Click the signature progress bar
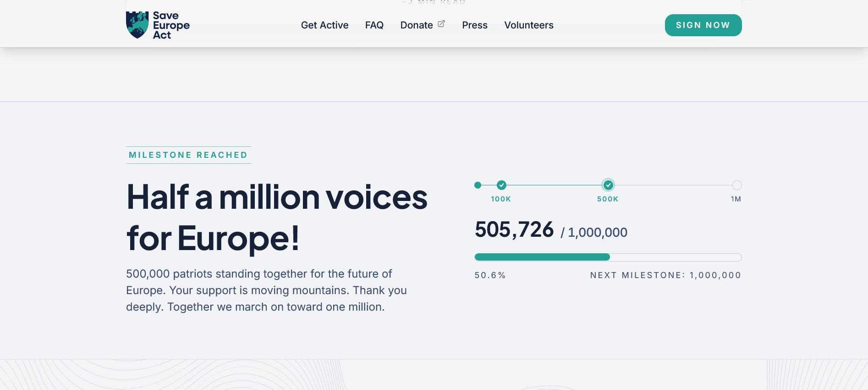868x390 pixels. tap(608, 257)
